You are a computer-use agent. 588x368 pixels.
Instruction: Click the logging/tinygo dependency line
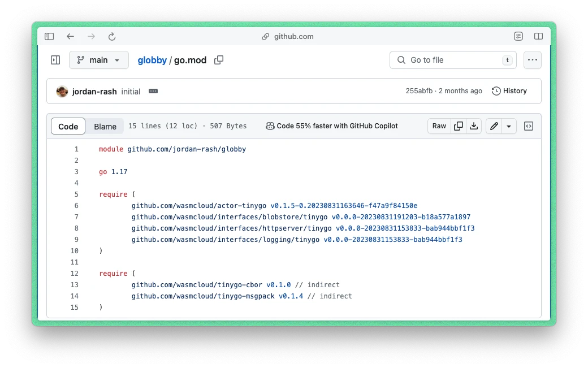point(297,240)
